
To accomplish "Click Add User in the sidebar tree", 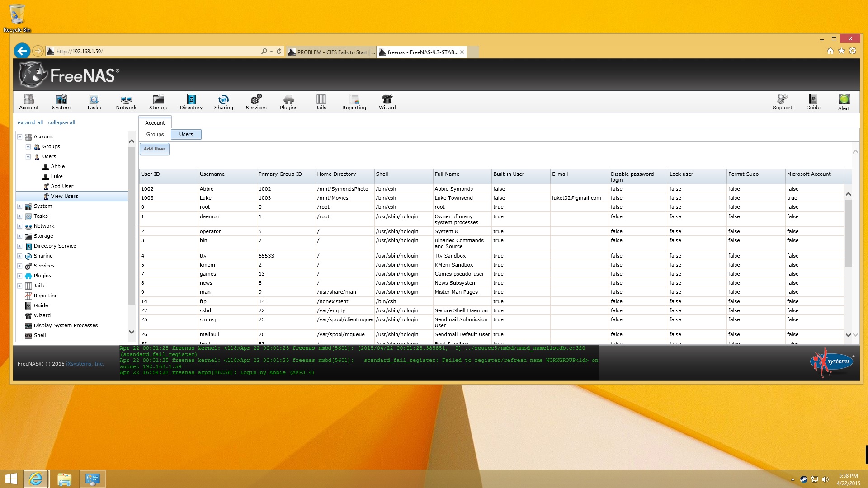I will pyautogui.click(x=62, y=186).
